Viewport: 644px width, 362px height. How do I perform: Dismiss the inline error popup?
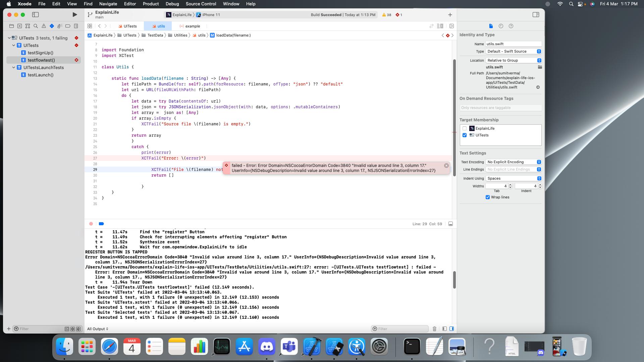pos(446,166)
